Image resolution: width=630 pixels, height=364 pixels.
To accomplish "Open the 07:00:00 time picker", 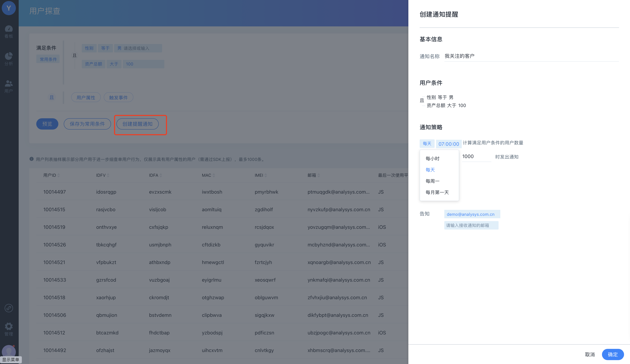I will point(449,144).
